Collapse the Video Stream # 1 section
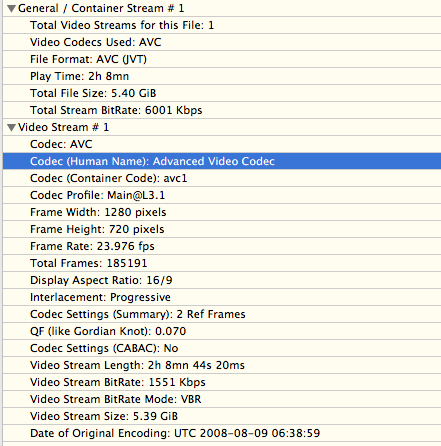This screenshot has height=446, width=441. point(12,128)
